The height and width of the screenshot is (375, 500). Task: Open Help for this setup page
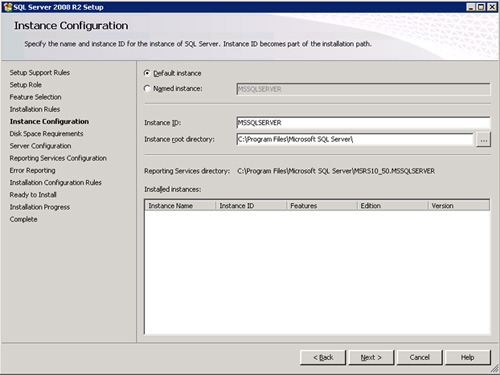tap(468, 357)
